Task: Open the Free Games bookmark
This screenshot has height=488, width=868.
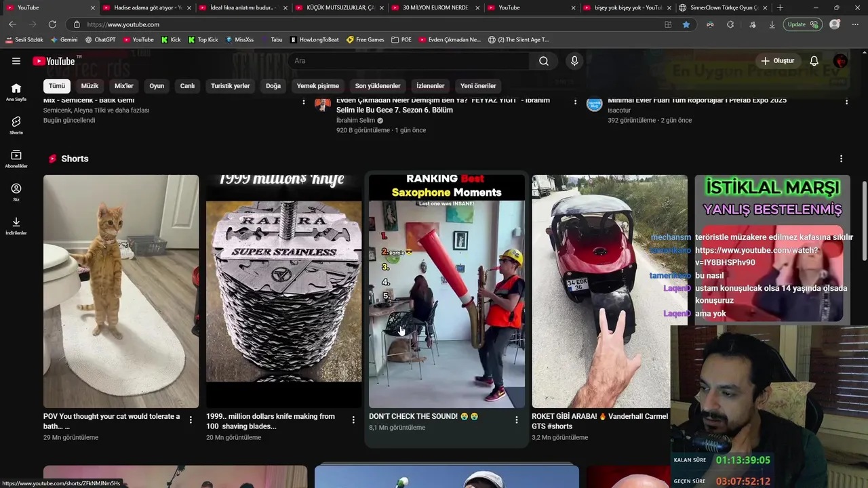Action: 366,40
